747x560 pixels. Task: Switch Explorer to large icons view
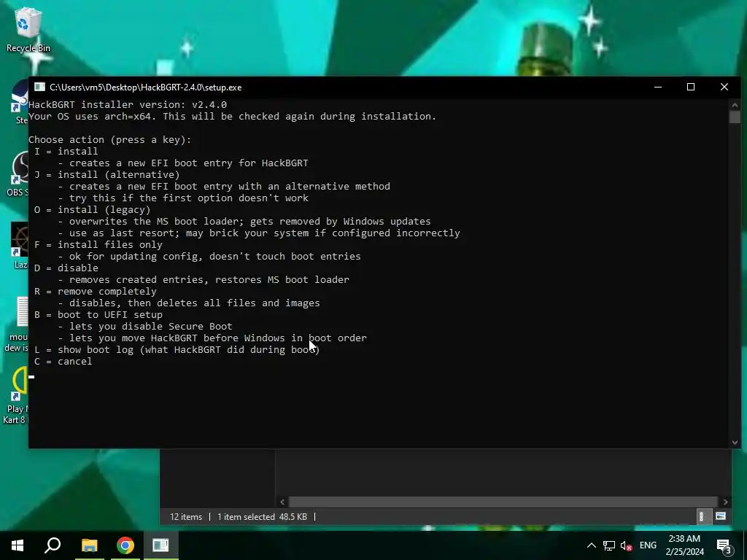[721, 517]
